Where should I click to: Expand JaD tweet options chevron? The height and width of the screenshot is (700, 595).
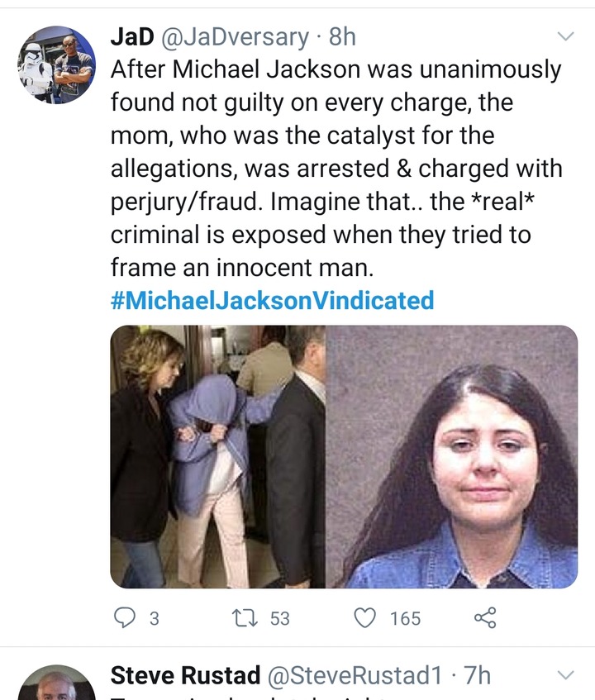[565, 36]
